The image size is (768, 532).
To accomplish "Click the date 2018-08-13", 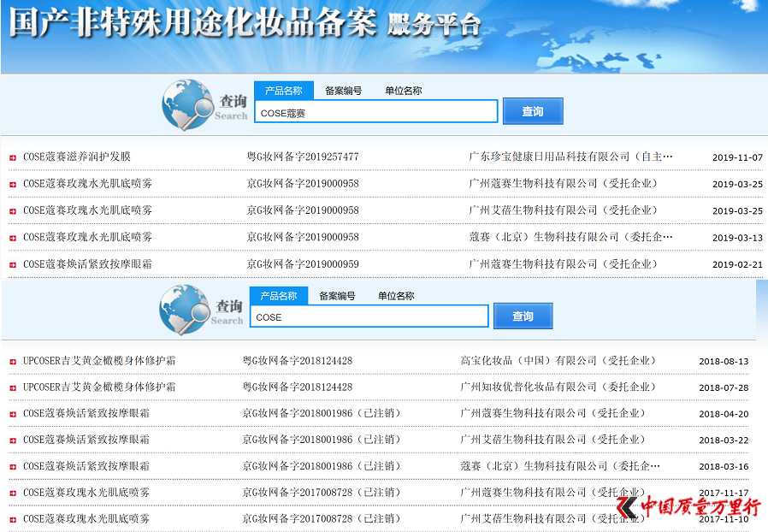I will click(x=724, y=362).
